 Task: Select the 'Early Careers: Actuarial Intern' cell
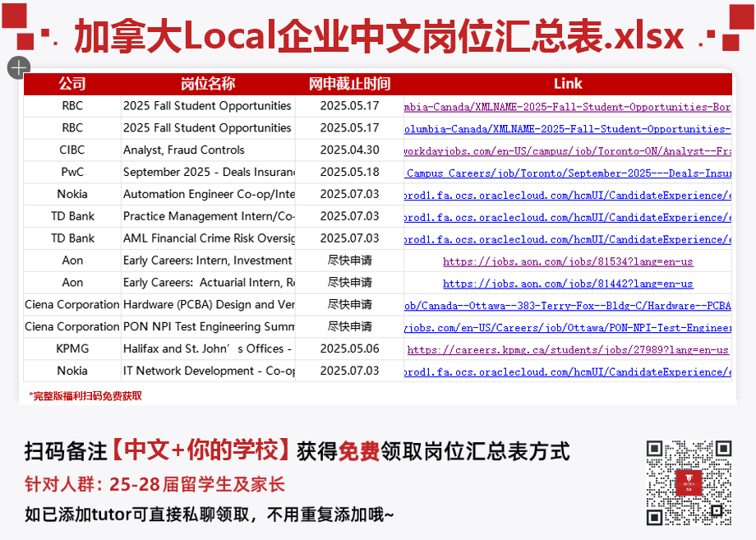tap(208, 283)
